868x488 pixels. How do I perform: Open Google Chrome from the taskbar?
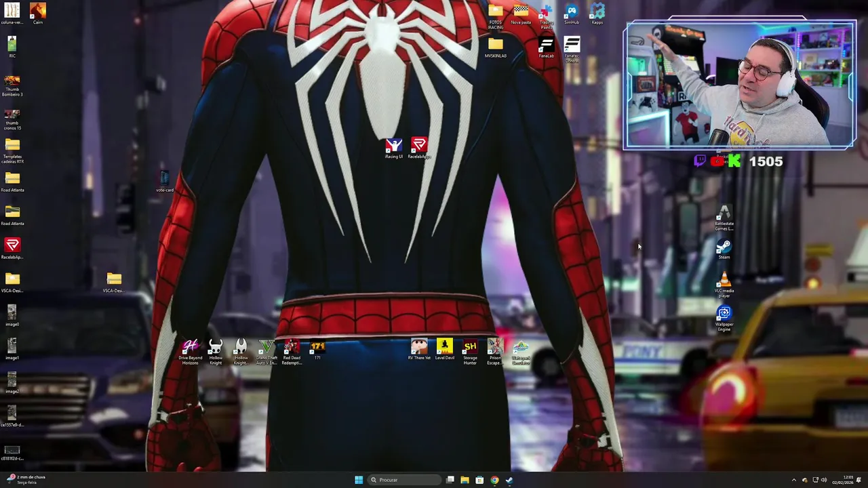(x=494, y=480)
